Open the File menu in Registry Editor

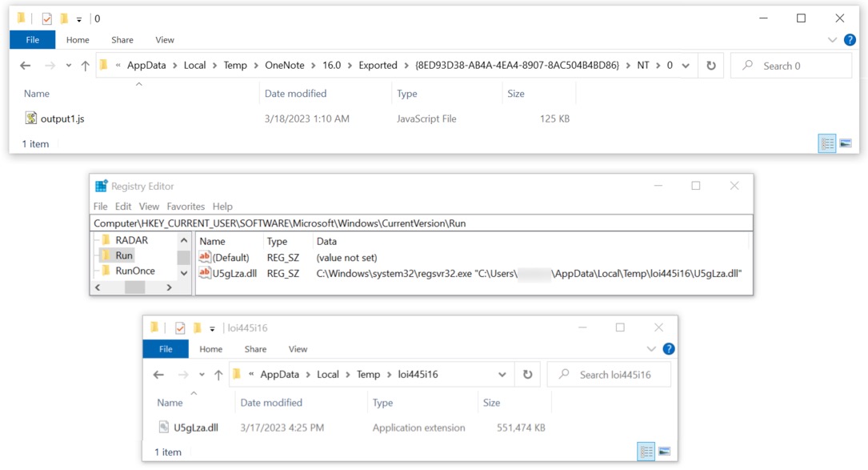click(100, 207)
